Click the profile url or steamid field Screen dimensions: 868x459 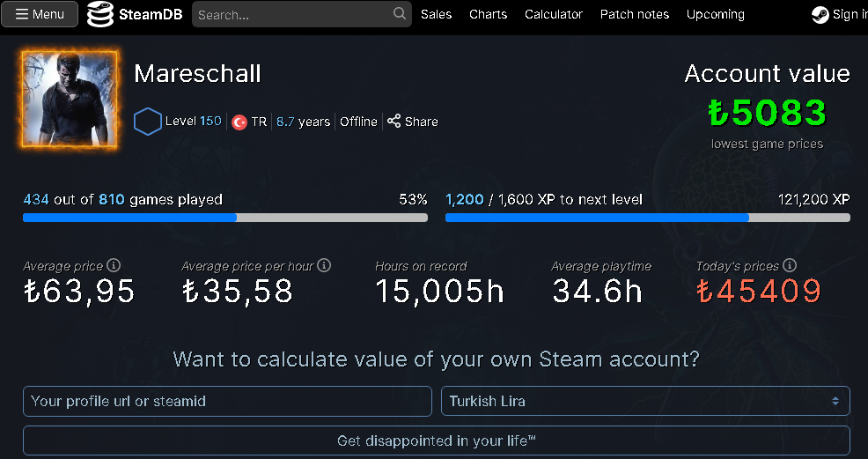(227, 401)
